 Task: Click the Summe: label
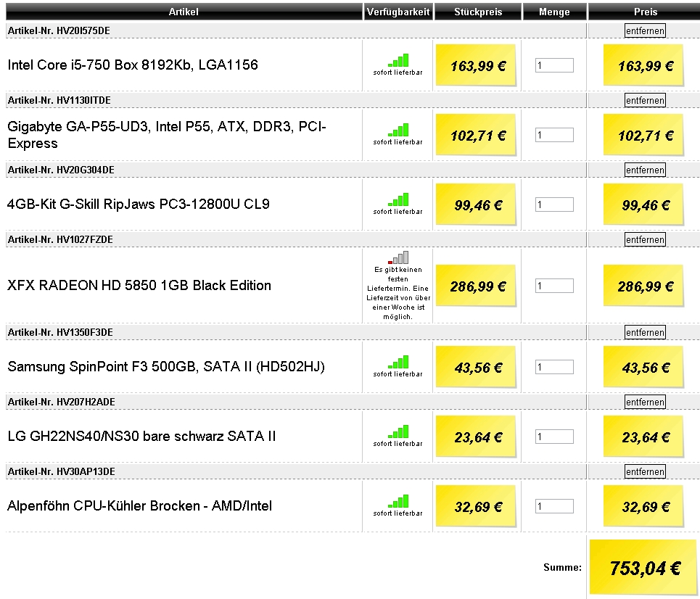pyautogui.click(x=562, y=568)
